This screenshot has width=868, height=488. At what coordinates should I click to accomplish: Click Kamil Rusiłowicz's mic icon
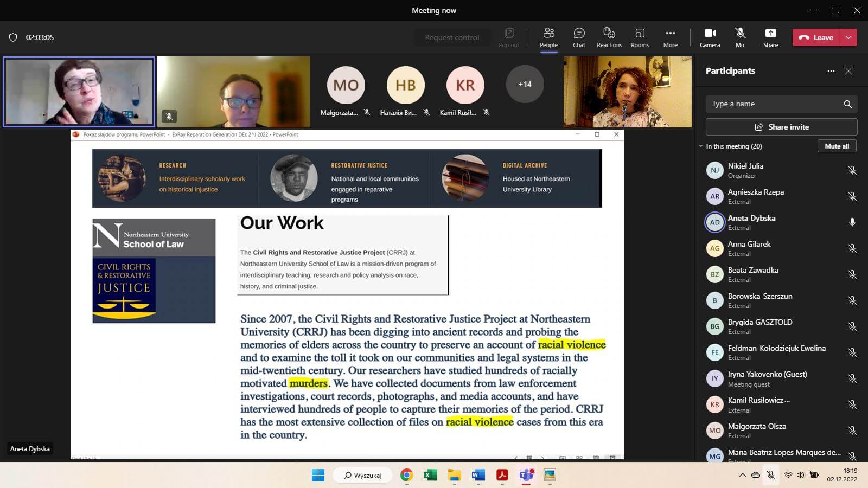coord(852,404)
